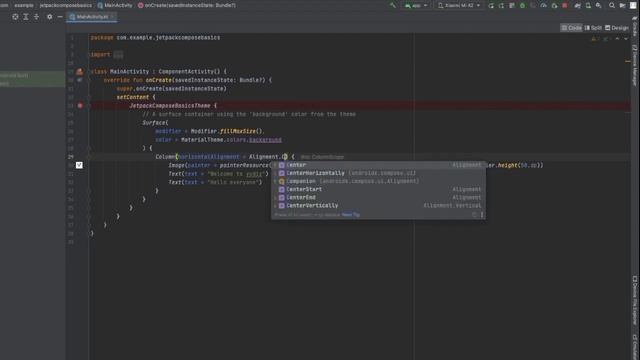Screen dimensions: 640x360
Task: Close the MainActivity.kt tab
Action: (x=113, y=17)
